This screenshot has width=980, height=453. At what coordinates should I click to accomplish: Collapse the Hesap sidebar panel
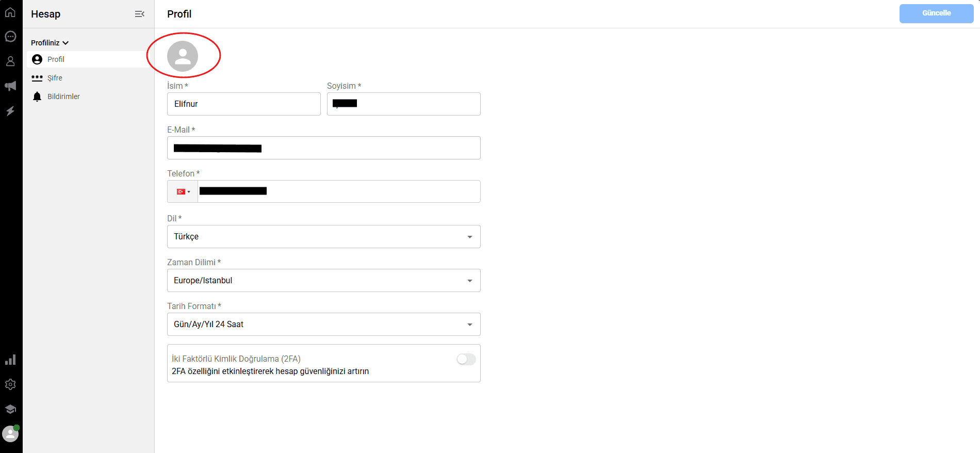click(139, 14)
